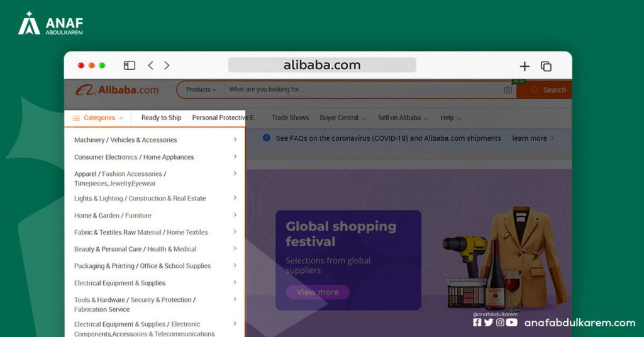Image resolution: width=644 pixels, height=337 pixels.
Task: Collapse the Categories menu
Action: point(97,118)
